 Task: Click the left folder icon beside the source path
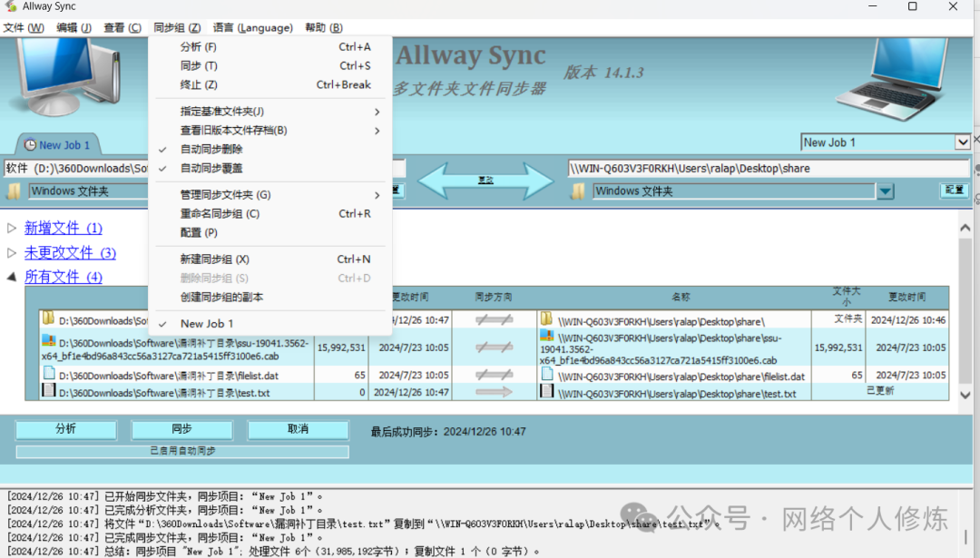14,191
